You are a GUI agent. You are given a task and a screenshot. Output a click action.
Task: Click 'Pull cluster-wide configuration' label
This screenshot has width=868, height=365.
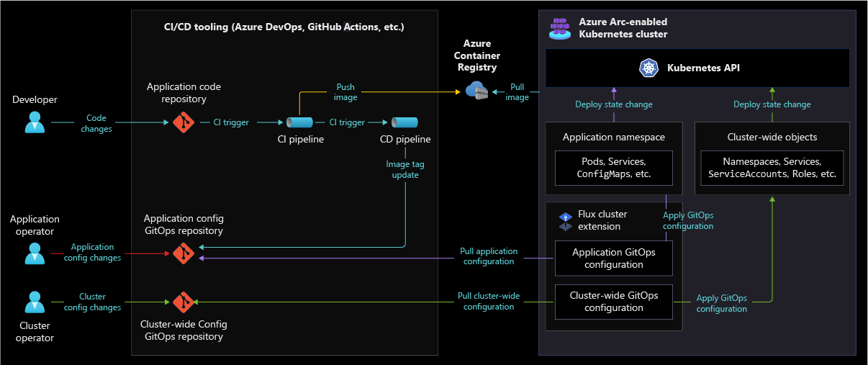click(489, 302)
